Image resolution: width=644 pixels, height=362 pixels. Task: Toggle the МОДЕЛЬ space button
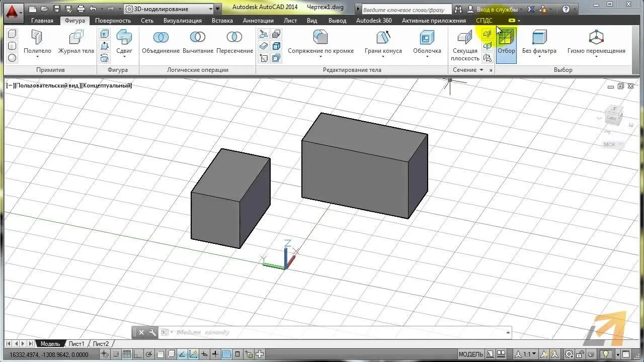pos(471,354)
